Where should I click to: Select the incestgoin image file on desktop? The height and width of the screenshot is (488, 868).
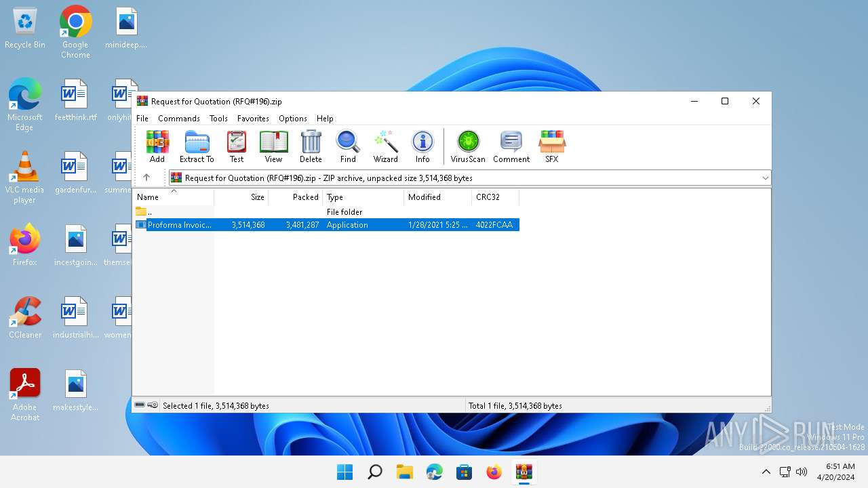(75, 245)
